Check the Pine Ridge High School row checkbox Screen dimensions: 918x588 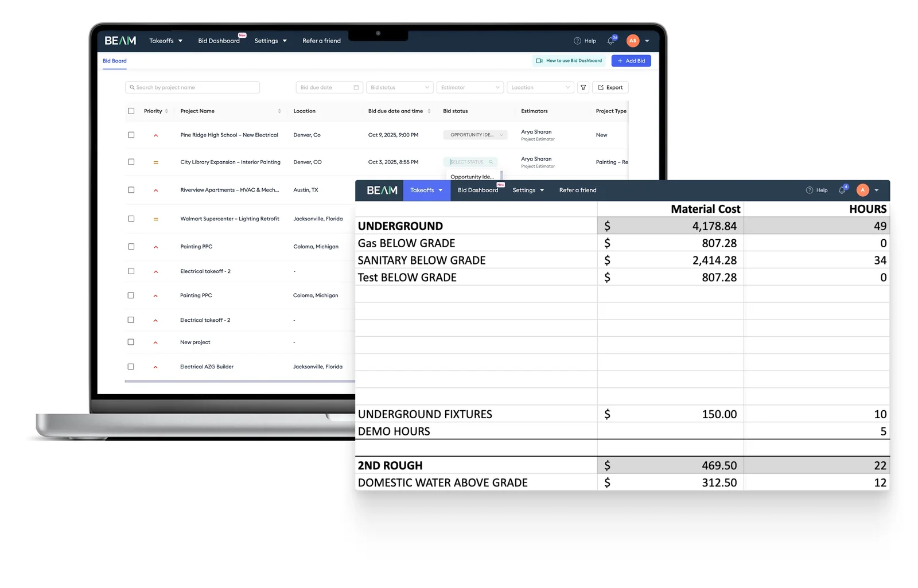coord(131,135)
